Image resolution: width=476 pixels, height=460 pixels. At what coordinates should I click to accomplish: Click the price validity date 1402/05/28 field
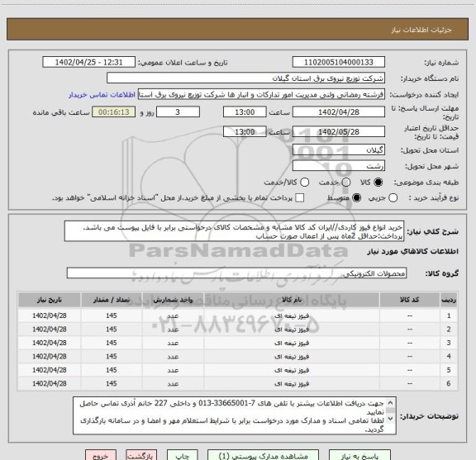(339, 131)
